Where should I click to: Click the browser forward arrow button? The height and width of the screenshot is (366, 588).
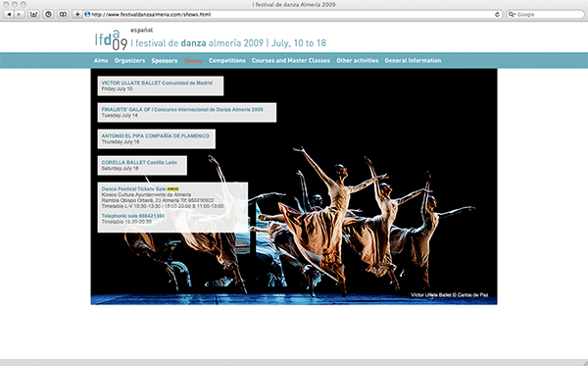click(20, 15)
